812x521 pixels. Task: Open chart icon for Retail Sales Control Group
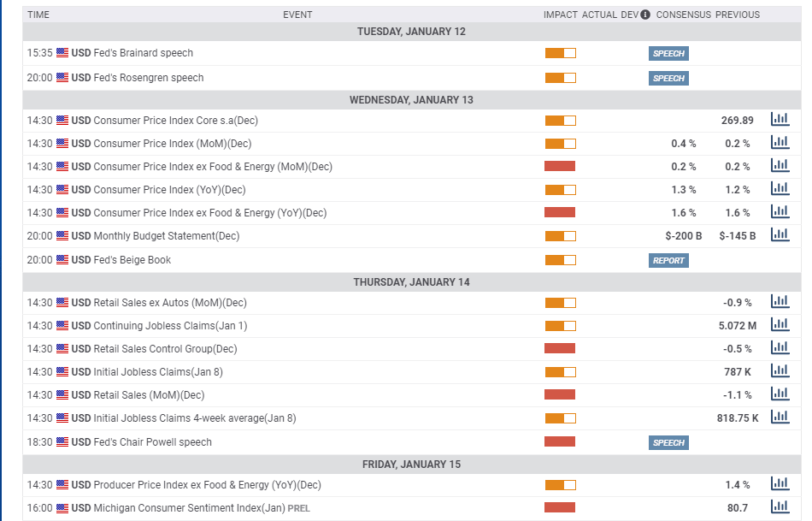(780, 348)
